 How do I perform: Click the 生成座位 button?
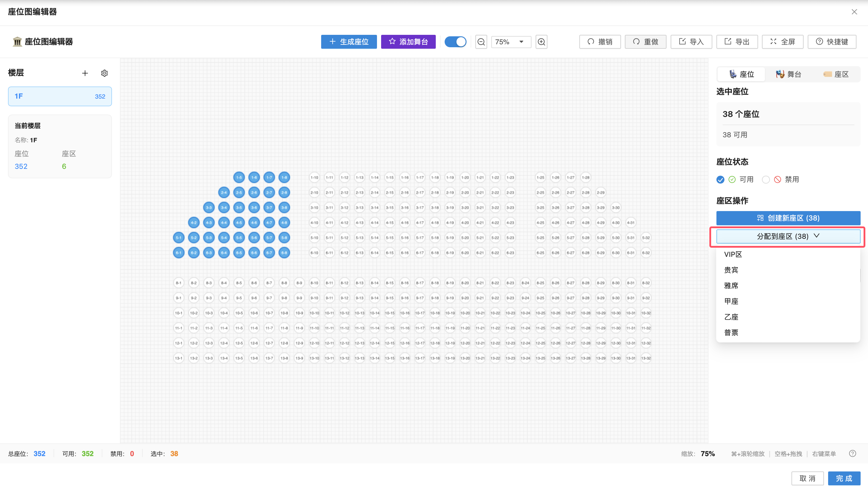(x=349, y=42)
